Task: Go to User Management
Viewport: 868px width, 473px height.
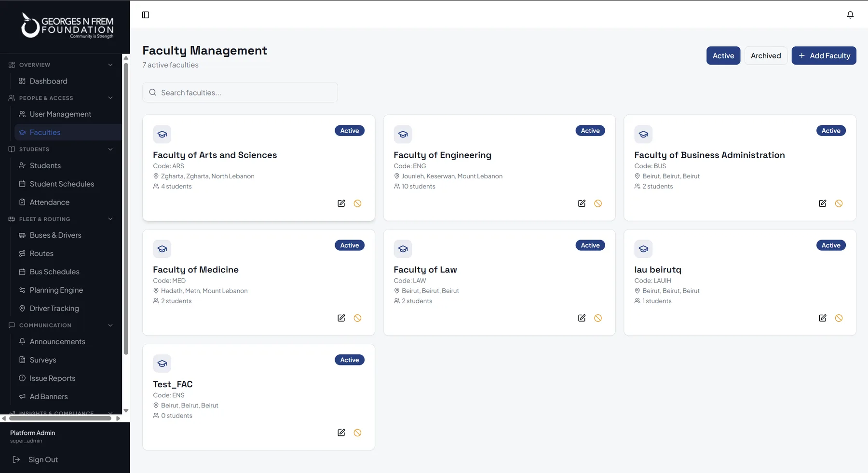Action: 68,114
